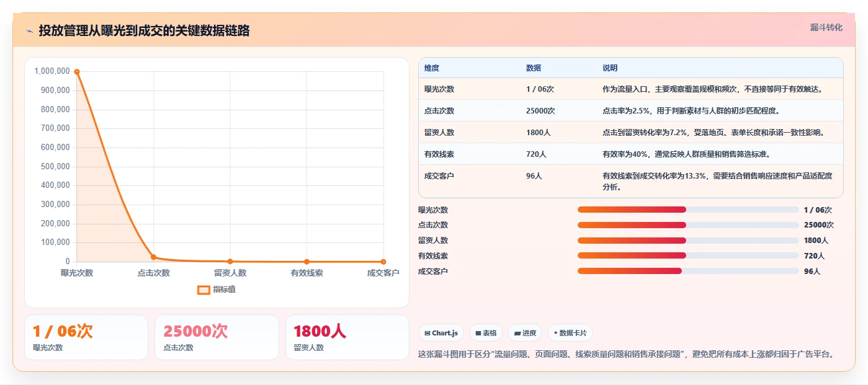Viewport: 868px width, 385px height.
Task: Click the page title 投放管理 heading
Action: point(144,31)
